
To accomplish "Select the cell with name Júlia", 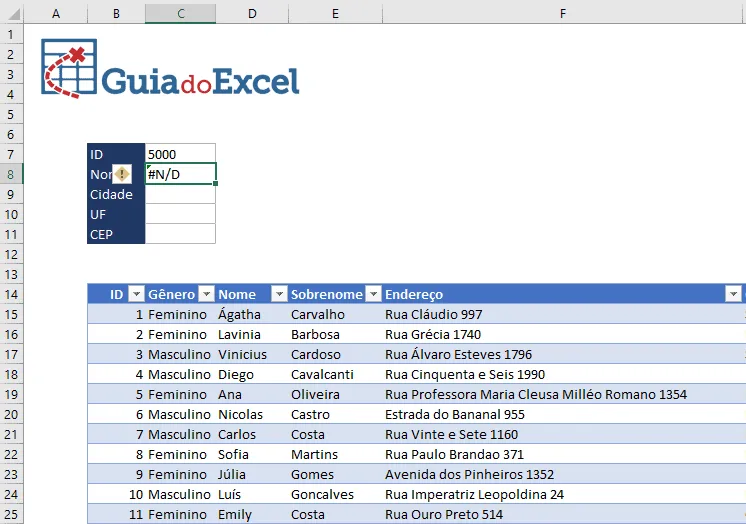I will (252, 474).
